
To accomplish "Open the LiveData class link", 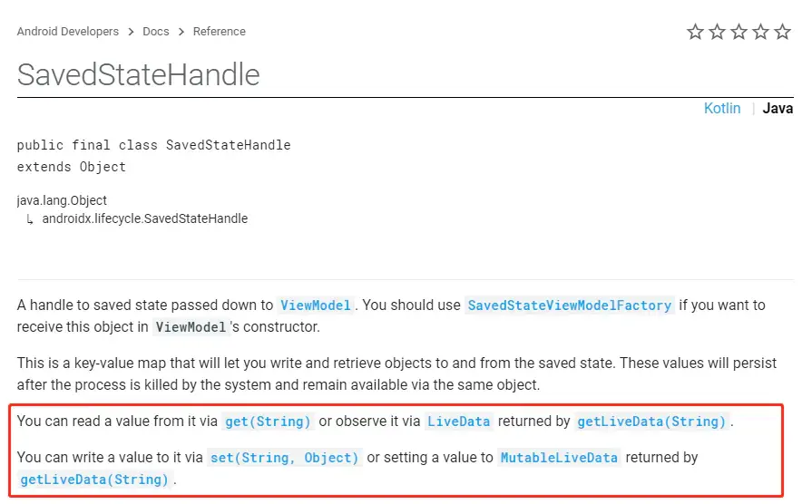I will click(458, 422).
